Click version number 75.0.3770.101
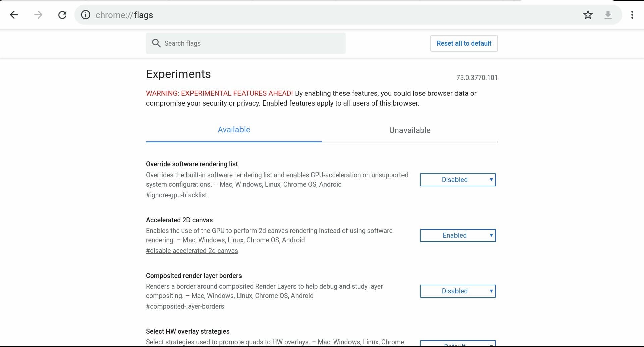This screenshot has height=347, width=644. click(x=477, y=78)
